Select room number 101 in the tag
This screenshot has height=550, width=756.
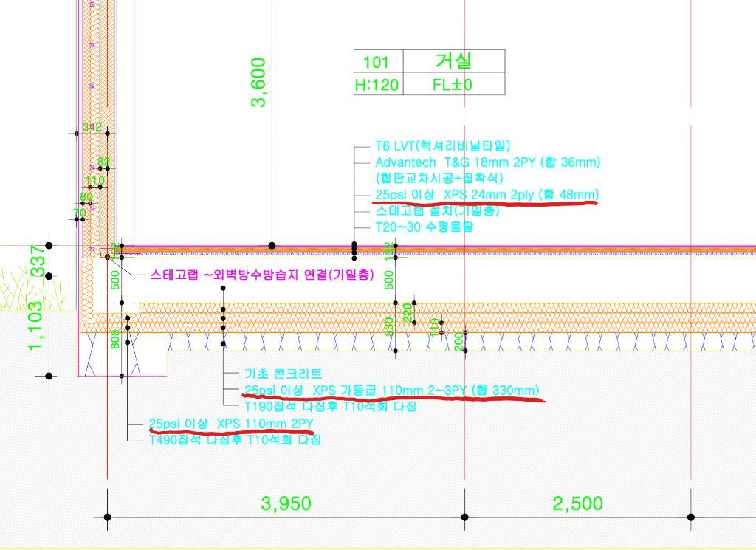(x=377, y=61)
